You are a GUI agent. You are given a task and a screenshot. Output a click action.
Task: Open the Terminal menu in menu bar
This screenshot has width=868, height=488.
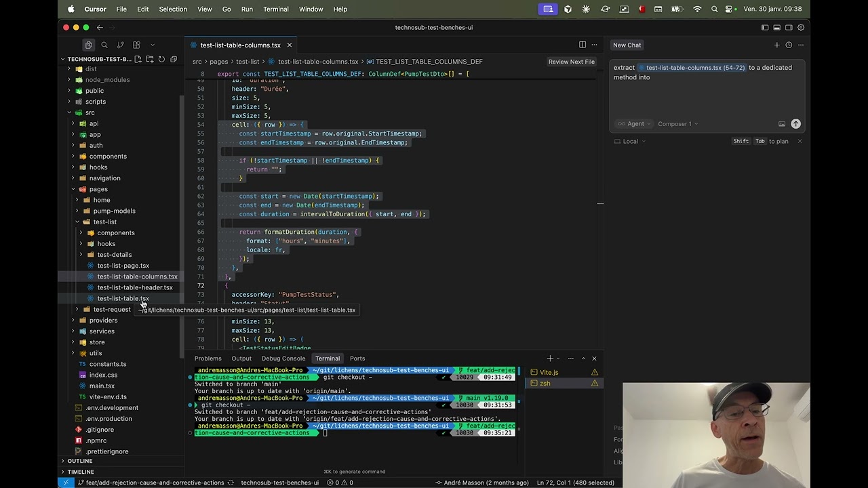pos(275,9)
